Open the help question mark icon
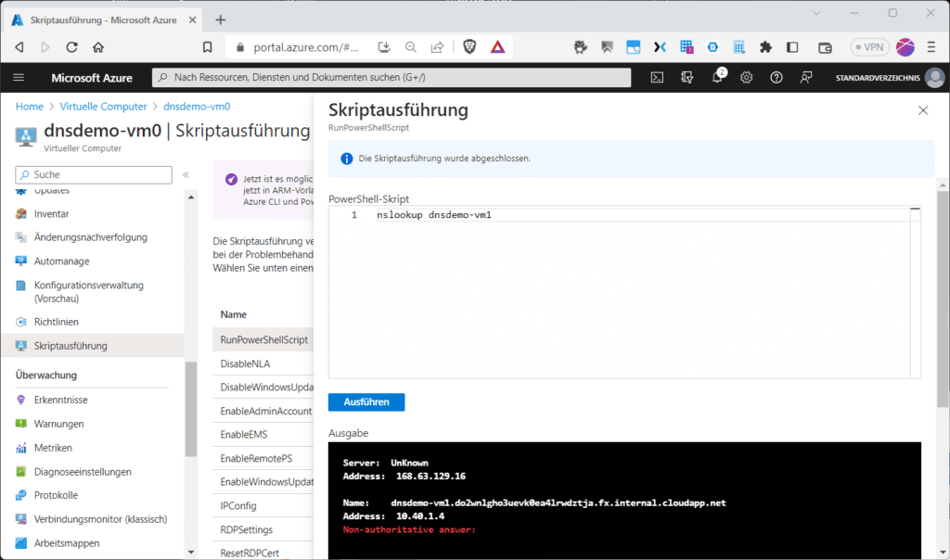Viewport: 950px width, 560px height. click(x=777, y=78)
